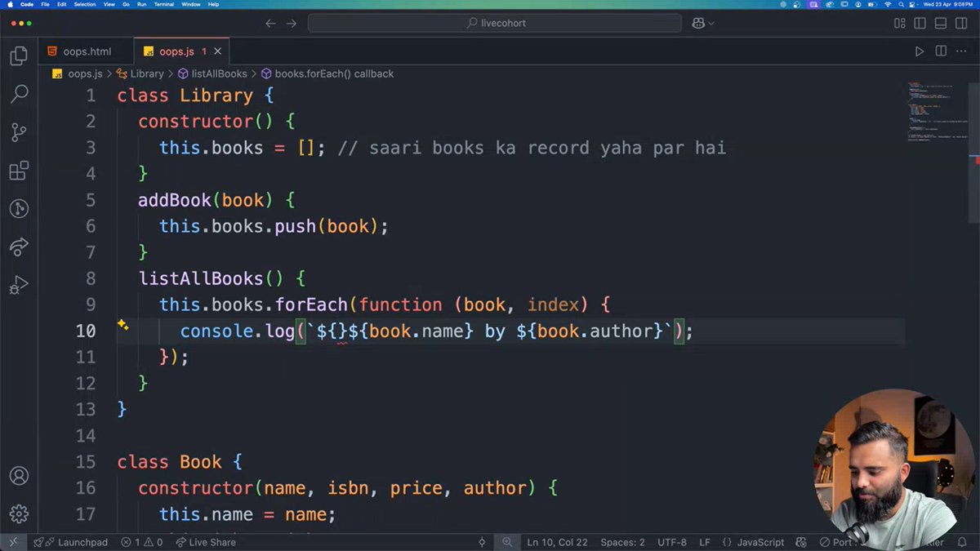Open remote window indicator in status bar
Image resolution: width=980 pixels, height=551 pixels.
[12, 542]
